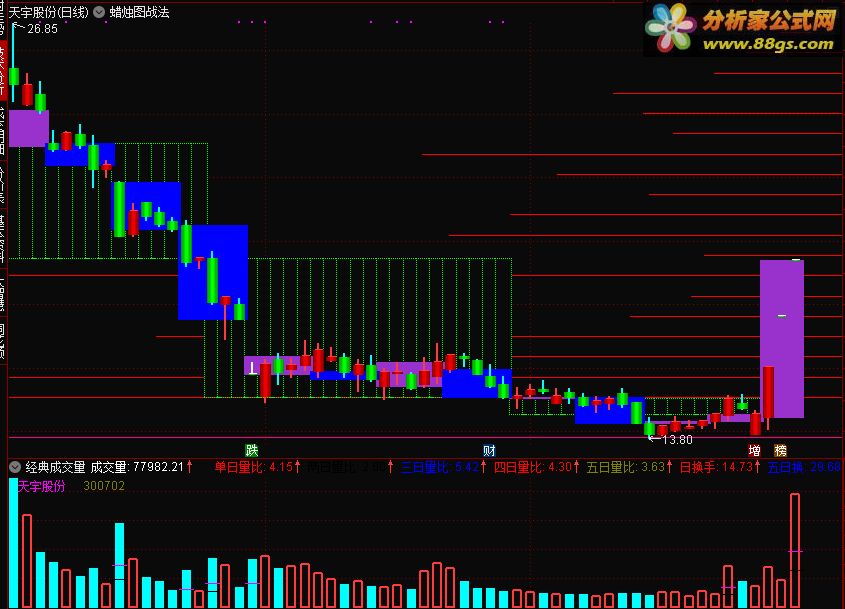Select the 13.80 low price label

677,440
